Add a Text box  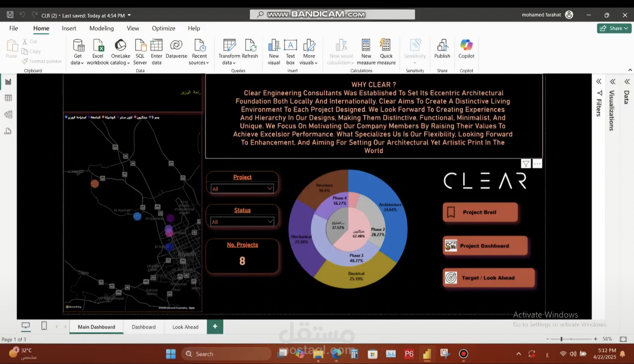[290, 52]
